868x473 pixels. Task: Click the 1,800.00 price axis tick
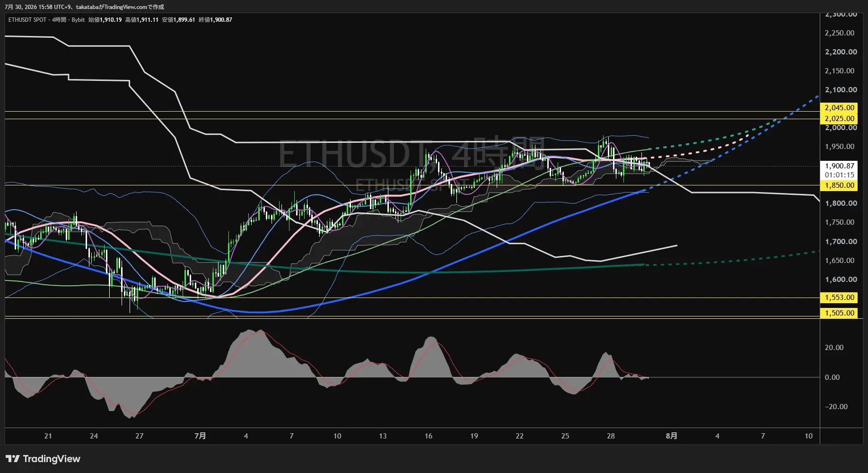coord(841,203)
